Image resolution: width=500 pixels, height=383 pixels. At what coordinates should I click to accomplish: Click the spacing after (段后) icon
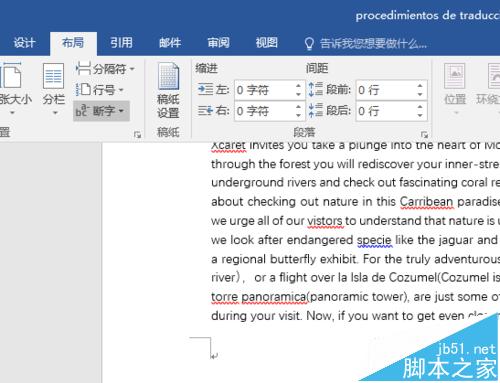coord(315,110)
